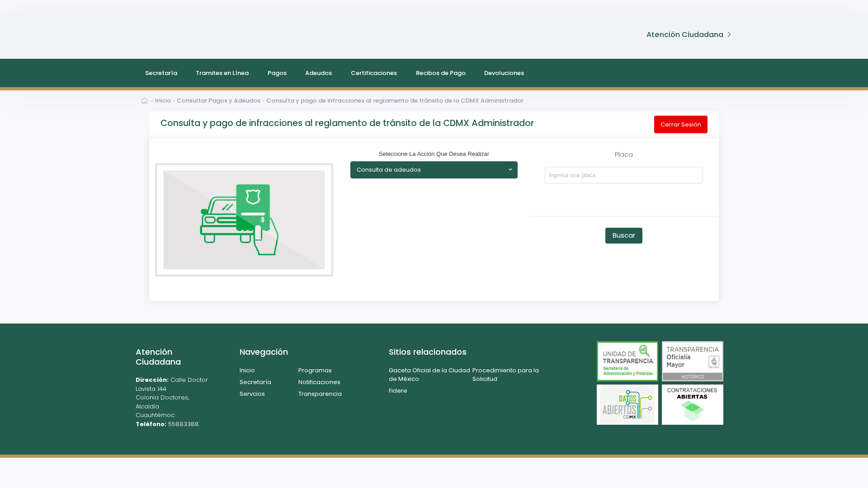Open the Certificaciones menu

click(x=374, y=73)
